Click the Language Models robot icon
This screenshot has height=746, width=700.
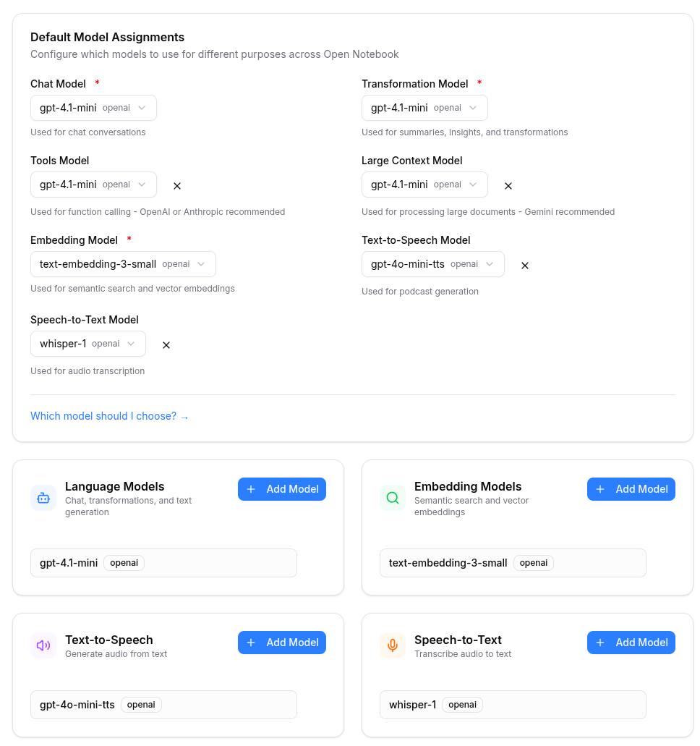(x=43, y=498)
